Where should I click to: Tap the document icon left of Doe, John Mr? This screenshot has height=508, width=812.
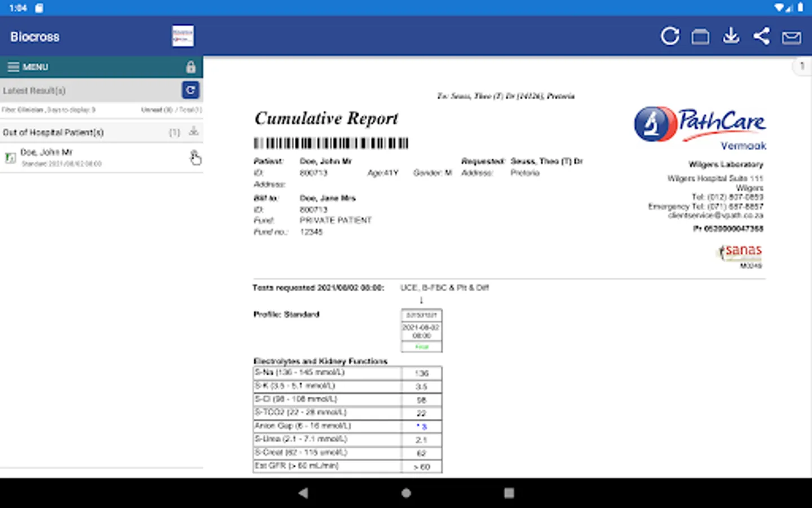point(10,158)
